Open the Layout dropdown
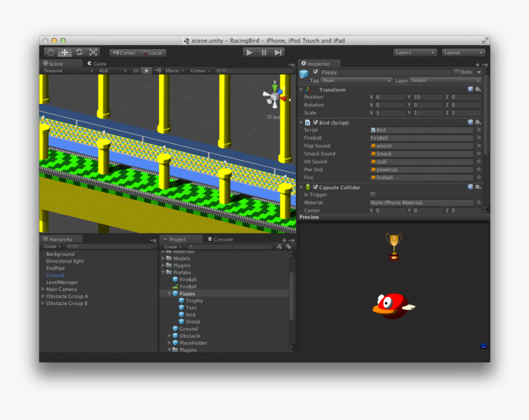Screen dimensions: 529x420 click(464, 52)
